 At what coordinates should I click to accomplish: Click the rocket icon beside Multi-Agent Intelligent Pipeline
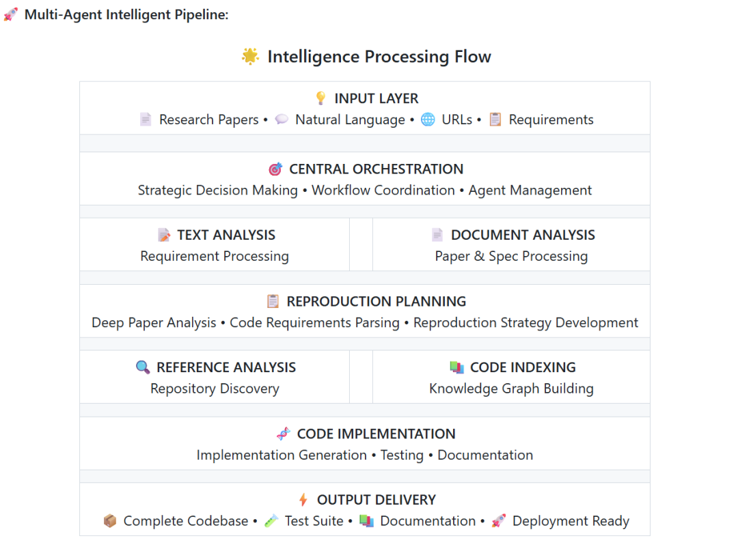(x=11, y=14)
